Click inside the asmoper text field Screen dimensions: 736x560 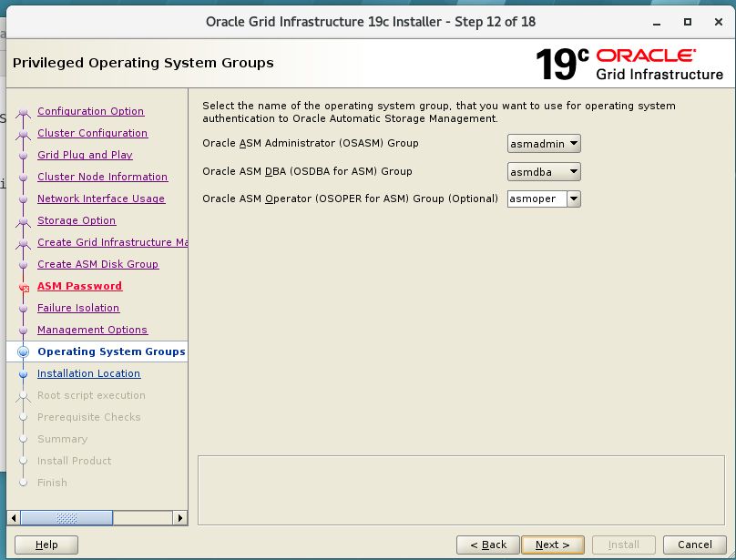coord(537,199)
